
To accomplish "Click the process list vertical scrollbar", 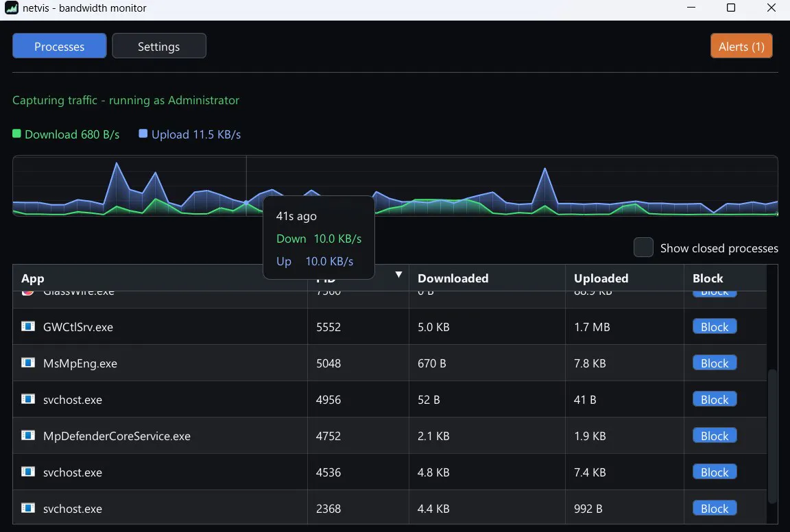I will (772, 436).
